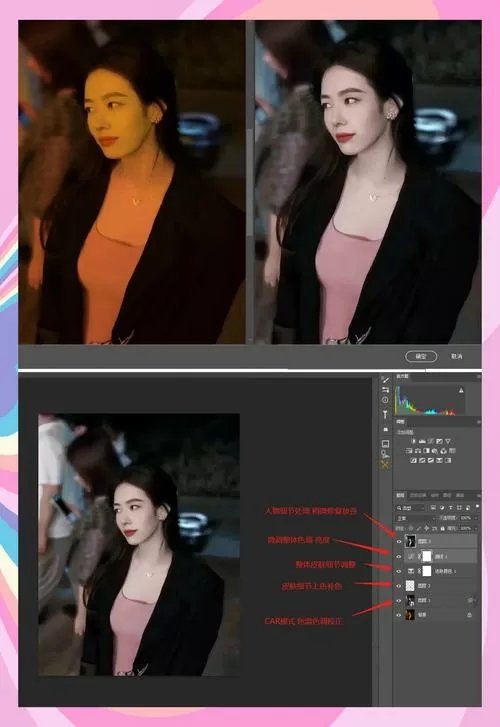Toggle eye icon of layer 图层 1
Image resolution: width=500 pixels, height=727 pixels.
pos(399,600)
